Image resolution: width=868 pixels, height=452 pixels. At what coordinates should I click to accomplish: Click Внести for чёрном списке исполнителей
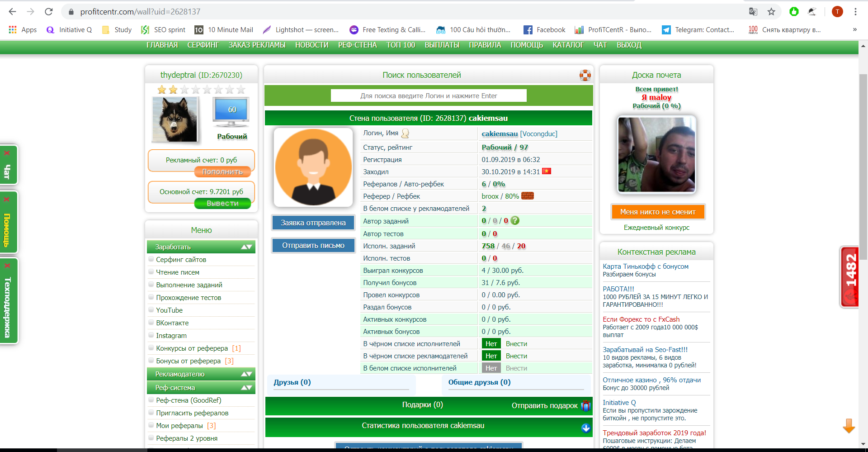coord(516,344)
